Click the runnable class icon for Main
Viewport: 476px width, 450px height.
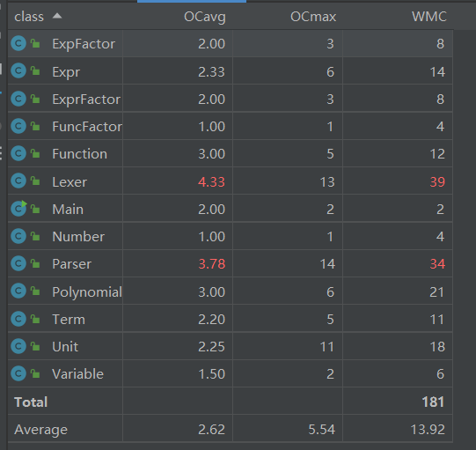(18, 209)
